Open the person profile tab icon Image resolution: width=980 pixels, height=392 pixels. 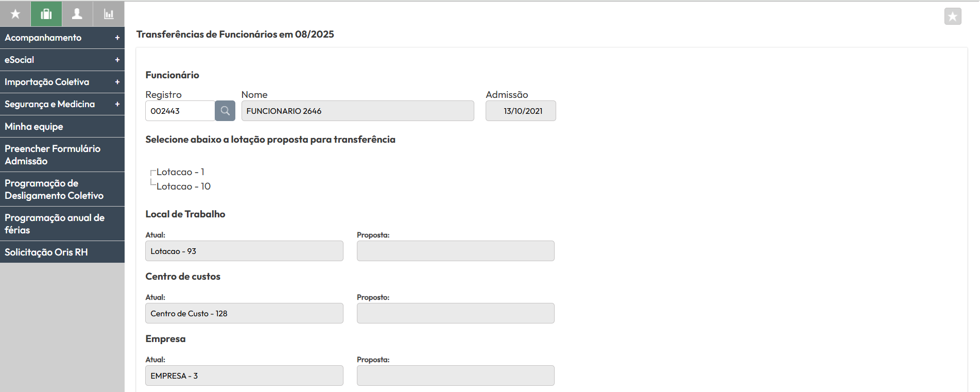click(77, 14)
